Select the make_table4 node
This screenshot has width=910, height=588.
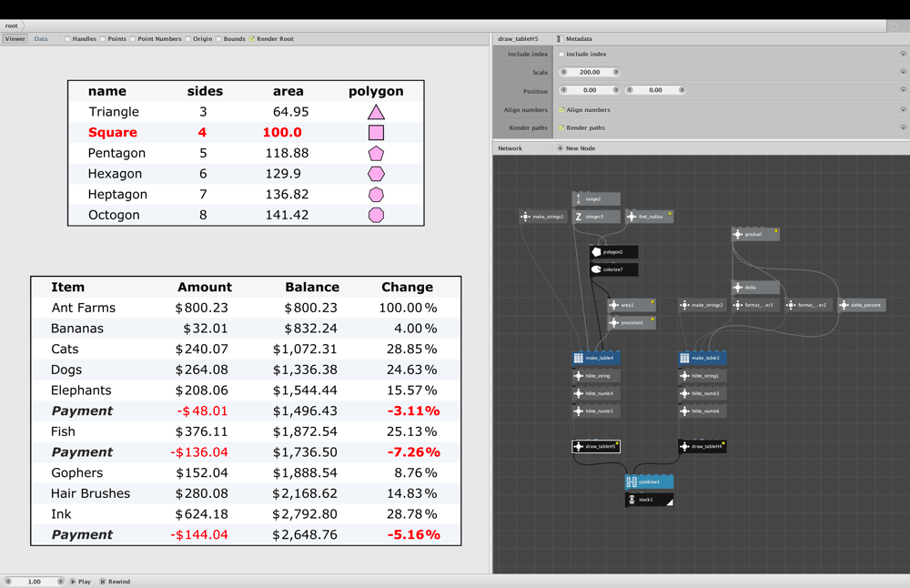(596, 358)
